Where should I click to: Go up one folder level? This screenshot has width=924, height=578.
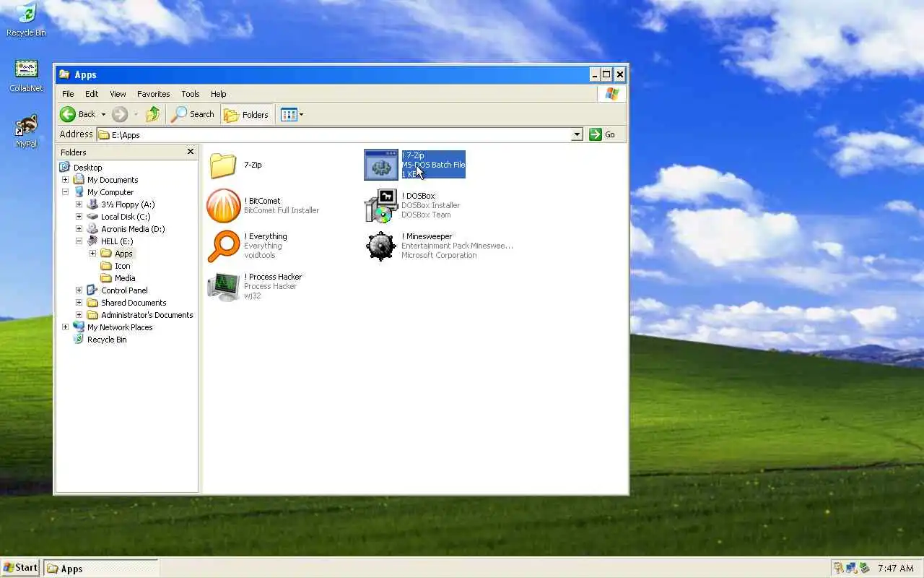[x=153, y=114]
